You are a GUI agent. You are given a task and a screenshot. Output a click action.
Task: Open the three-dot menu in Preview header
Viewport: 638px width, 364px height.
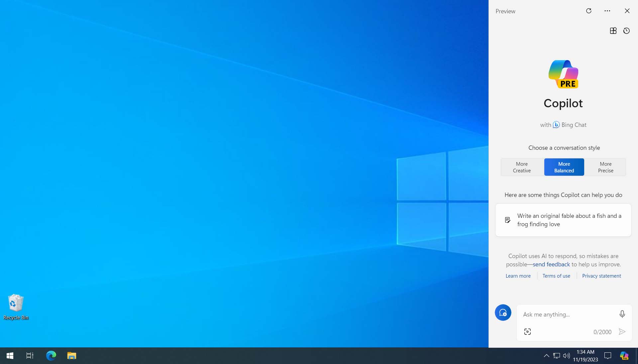608,11
